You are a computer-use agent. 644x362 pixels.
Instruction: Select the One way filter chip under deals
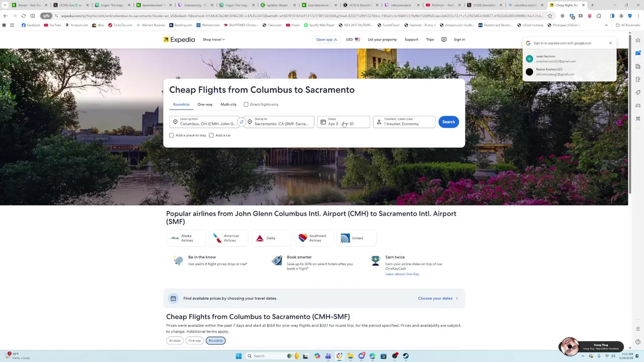pos(194,340)
